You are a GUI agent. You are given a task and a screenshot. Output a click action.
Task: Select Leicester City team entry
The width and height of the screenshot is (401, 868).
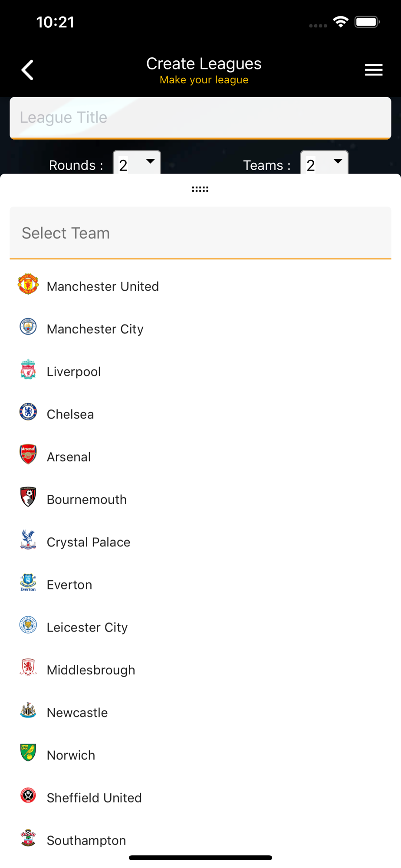pos(87,628)
